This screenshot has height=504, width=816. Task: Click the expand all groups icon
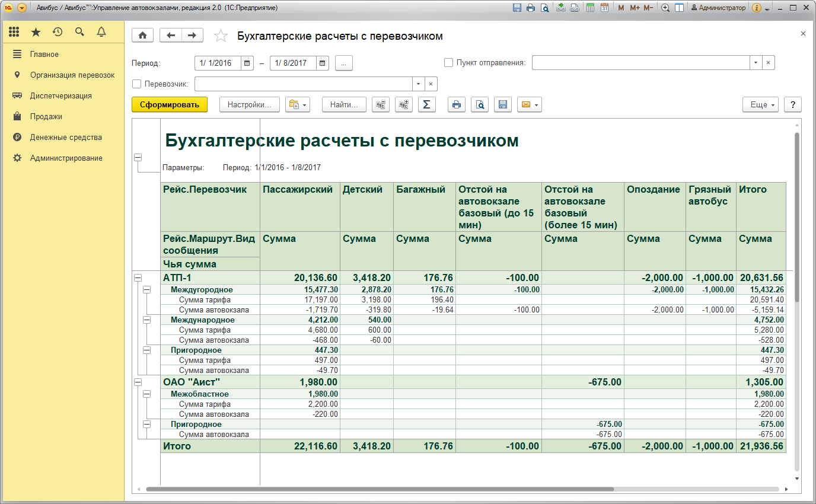pos(404,105)
